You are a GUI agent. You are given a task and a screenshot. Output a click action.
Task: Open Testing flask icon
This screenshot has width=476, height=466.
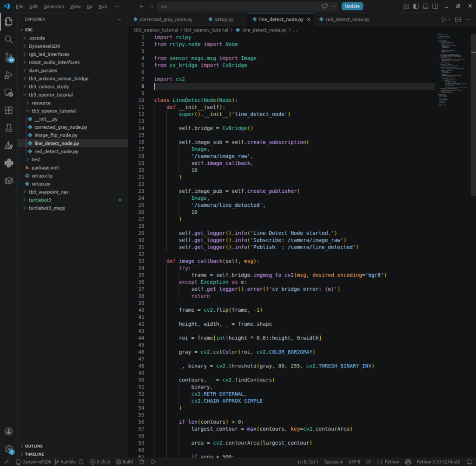[9, 128]
